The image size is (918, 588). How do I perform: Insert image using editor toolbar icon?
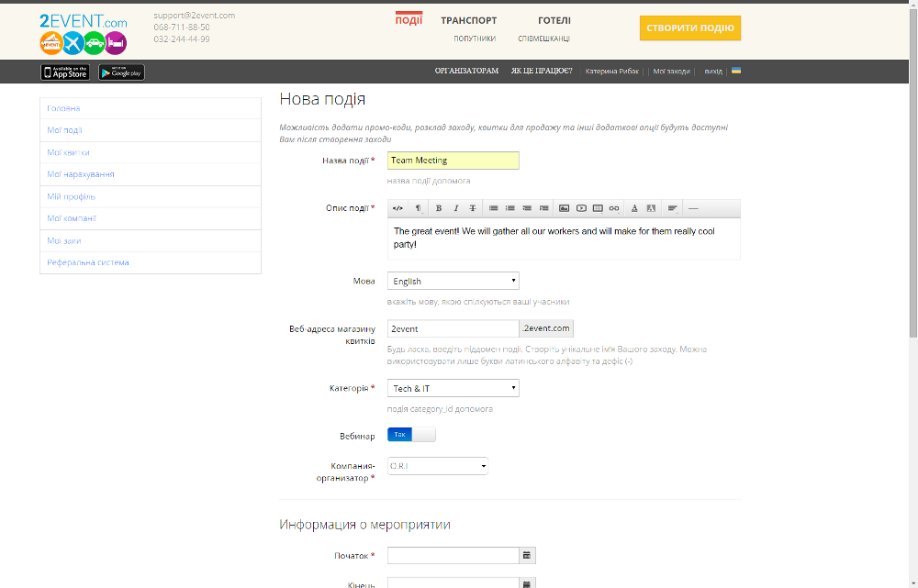click(x=565, y=208)
